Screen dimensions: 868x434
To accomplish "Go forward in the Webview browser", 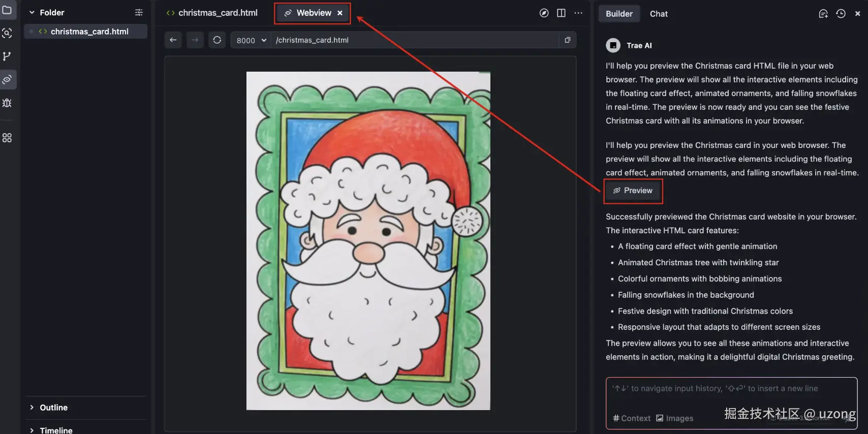I will [x=195, y=40].
